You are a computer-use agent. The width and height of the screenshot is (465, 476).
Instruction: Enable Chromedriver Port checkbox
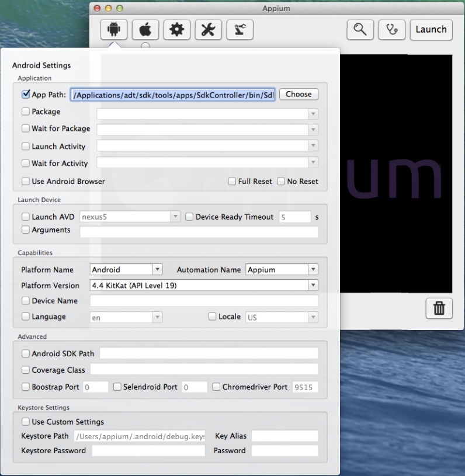coord(216,387)
